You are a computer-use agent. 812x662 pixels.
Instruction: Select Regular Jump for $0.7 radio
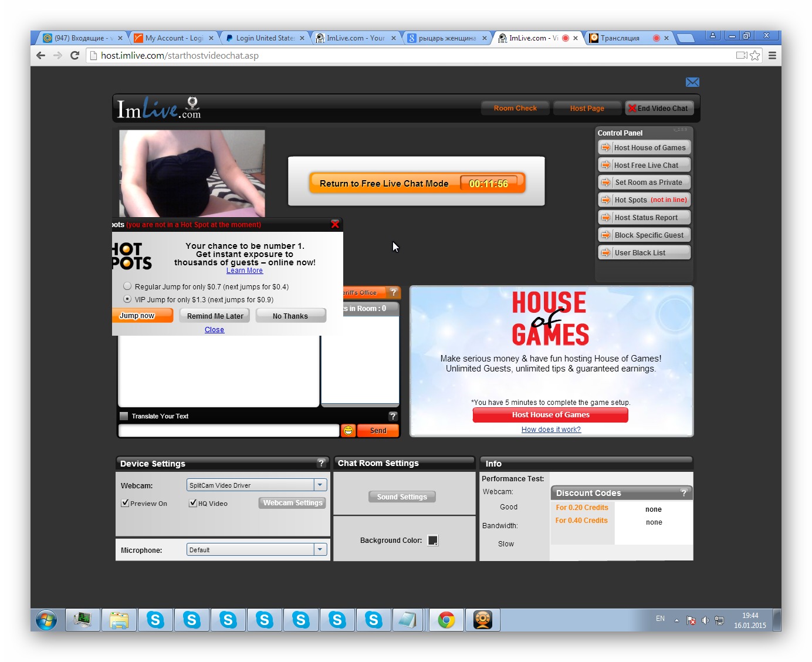pyautogui.click(x=127, y=286)
